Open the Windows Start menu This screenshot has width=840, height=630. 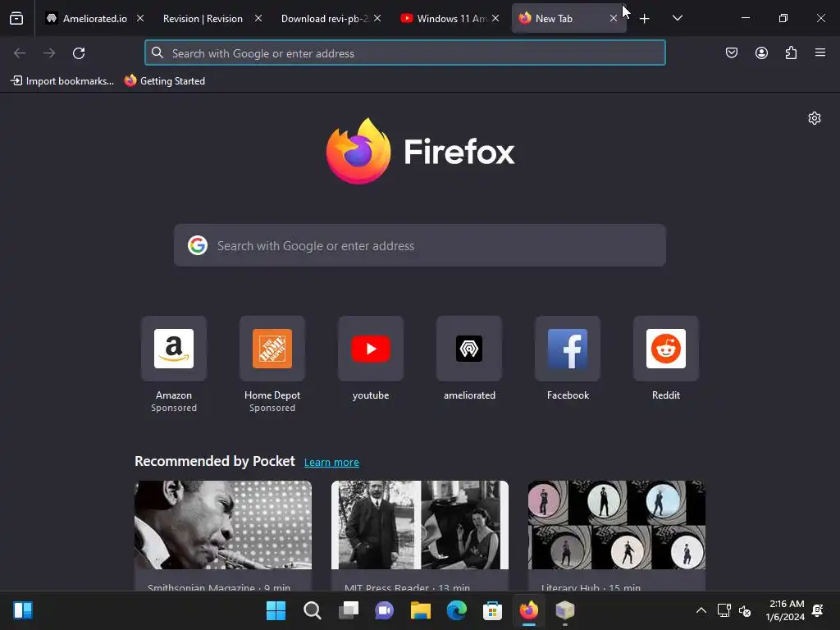pyautogui.click(x=276, y=610)
